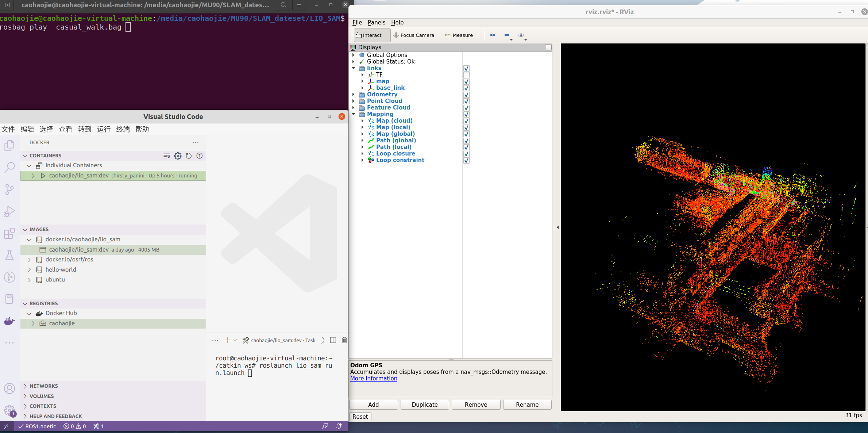Screen dimensions: 868x433
Task: Expand the Odometry group arrow
Action: pyautogui.click(x=353, y=95)
